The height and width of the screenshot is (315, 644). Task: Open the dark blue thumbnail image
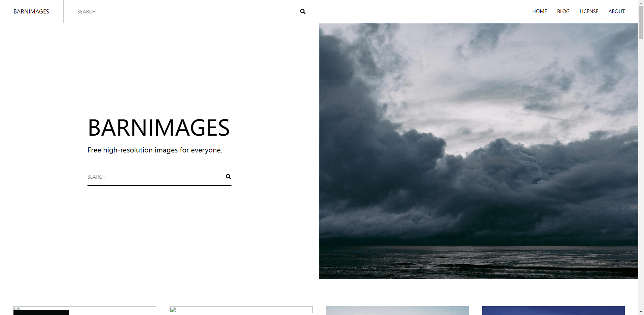[553, 311]
